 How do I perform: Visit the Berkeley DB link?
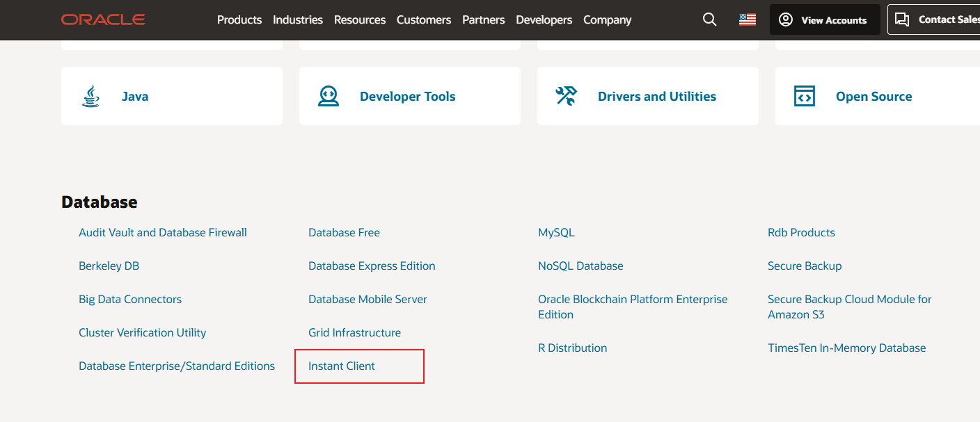109,266
